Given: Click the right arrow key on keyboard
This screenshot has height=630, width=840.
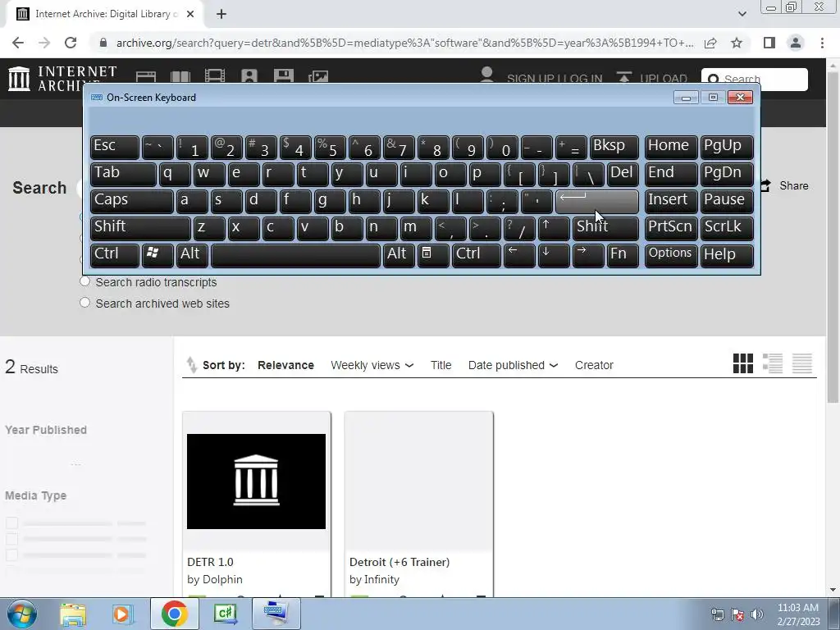Looking at the screenshot, I should tap(587, 255).
